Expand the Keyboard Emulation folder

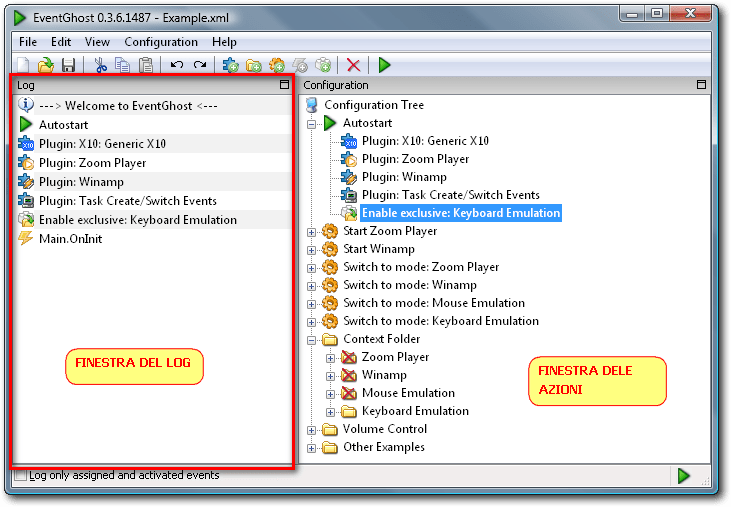click(330, 412)
